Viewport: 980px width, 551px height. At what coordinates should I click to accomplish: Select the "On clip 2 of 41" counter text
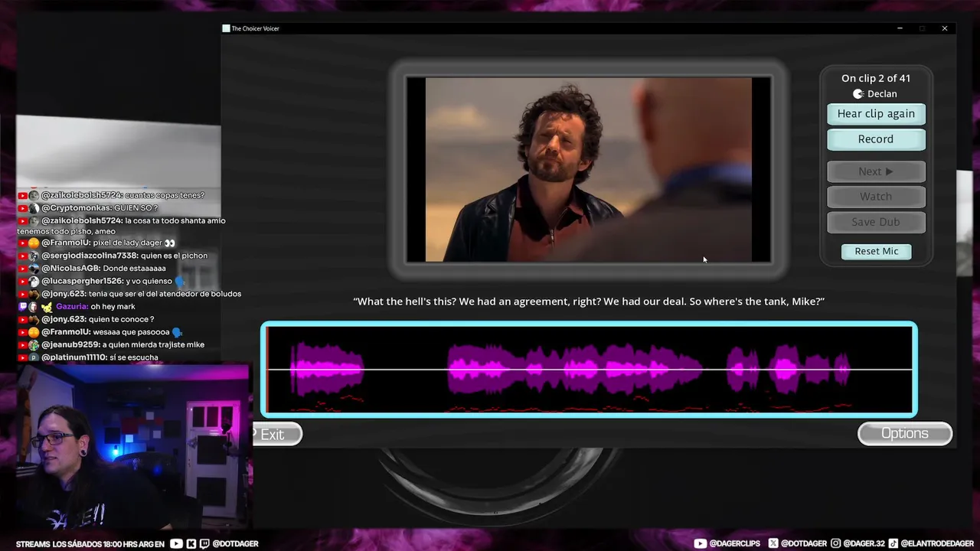pyautogui.click(x=876, y=78)
